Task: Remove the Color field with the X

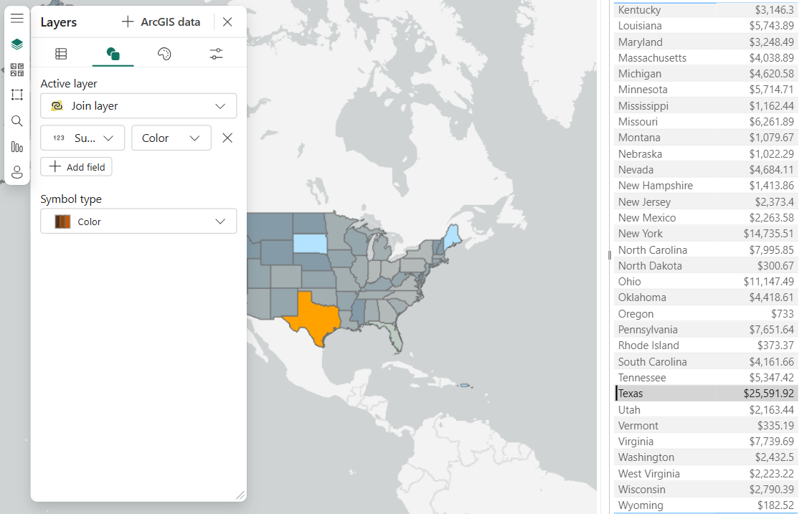Action: pyautogui.click(x=227, y=138)
